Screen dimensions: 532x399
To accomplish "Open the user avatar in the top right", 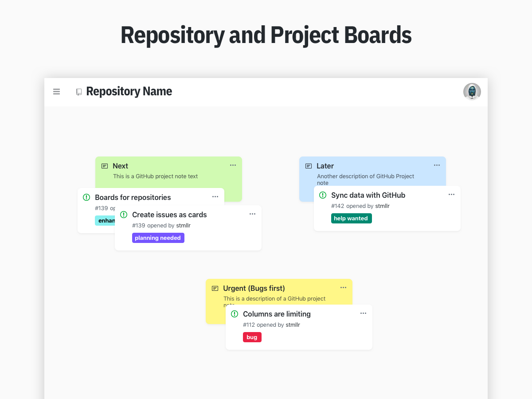I will coord(472,91).
